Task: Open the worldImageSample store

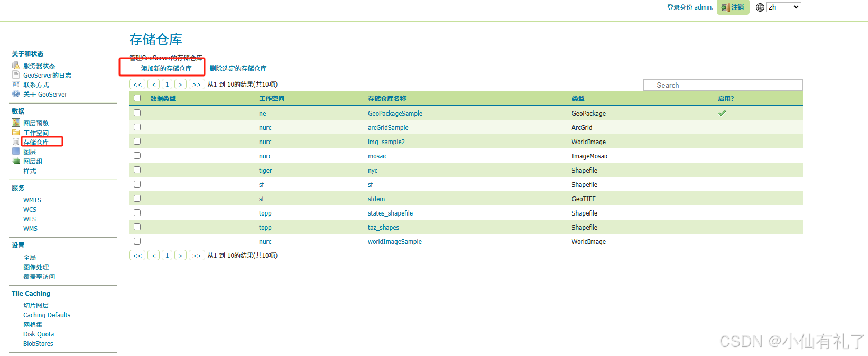Action: [395, 242]
